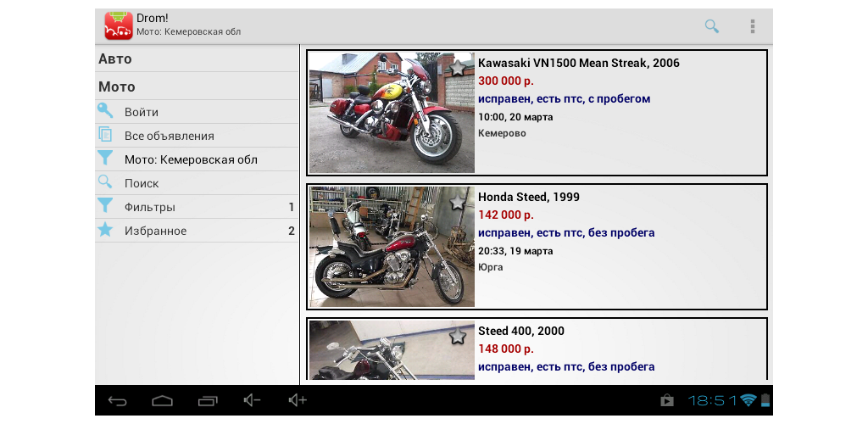
Task: Tap the 18:51 clock in status bar
Action: tap(712, 400)
